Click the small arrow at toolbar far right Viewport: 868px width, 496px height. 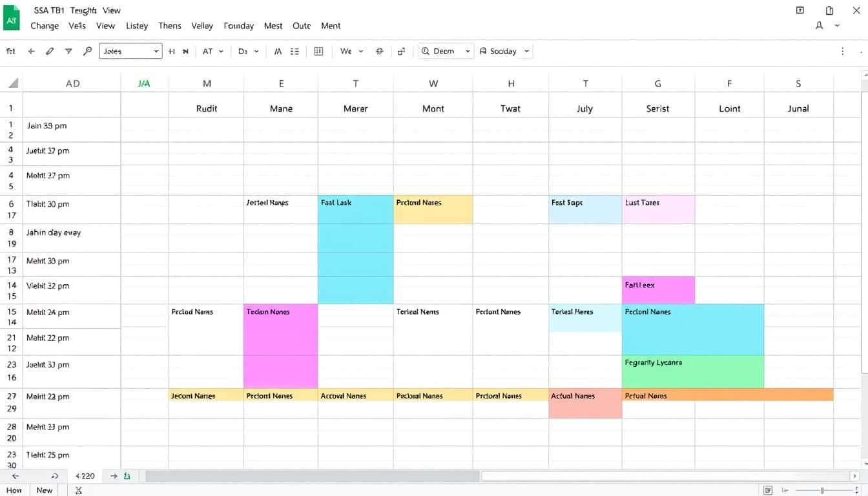pyautogui.click(x=862, y=51)
